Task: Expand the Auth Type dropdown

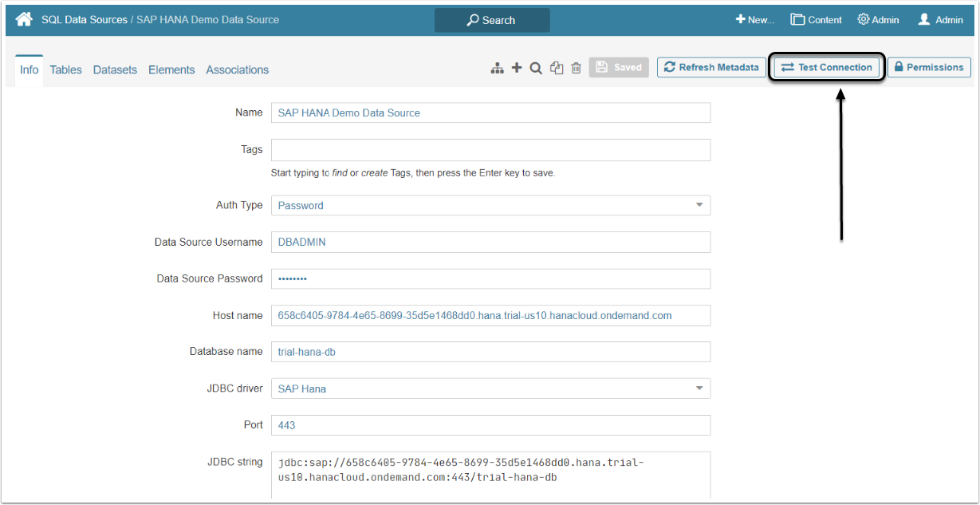Action: [490, 206]
